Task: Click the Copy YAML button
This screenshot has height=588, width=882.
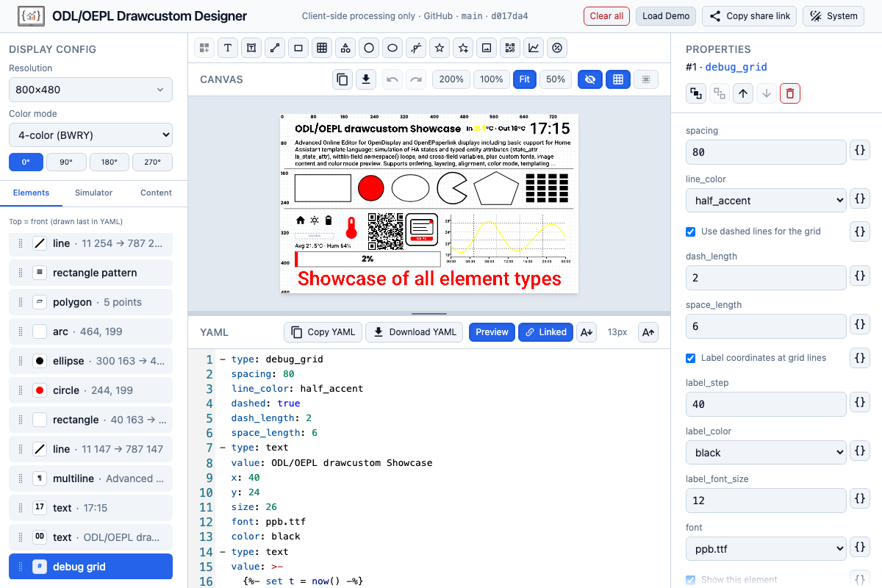Action: (323, 332)
